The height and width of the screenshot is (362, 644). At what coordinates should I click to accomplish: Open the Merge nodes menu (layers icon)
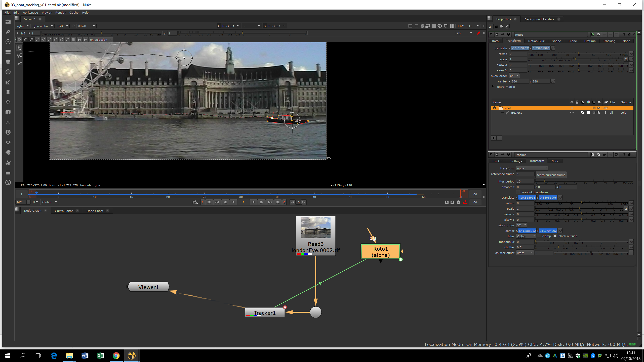[x=8, y=92]
